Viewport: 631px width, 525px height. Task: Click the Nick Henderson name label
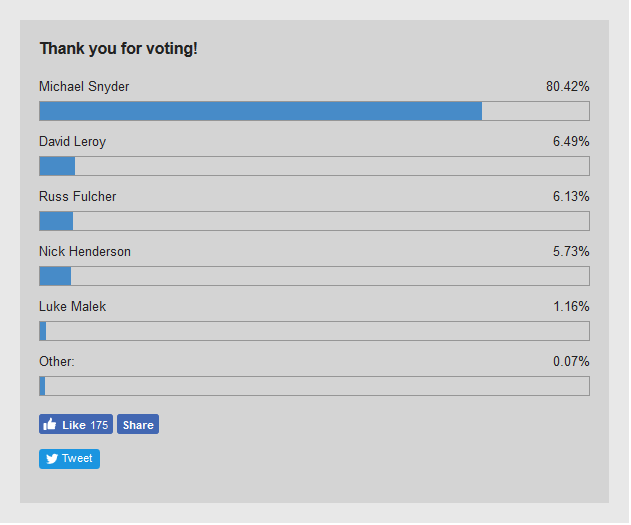tap(85, 252)
